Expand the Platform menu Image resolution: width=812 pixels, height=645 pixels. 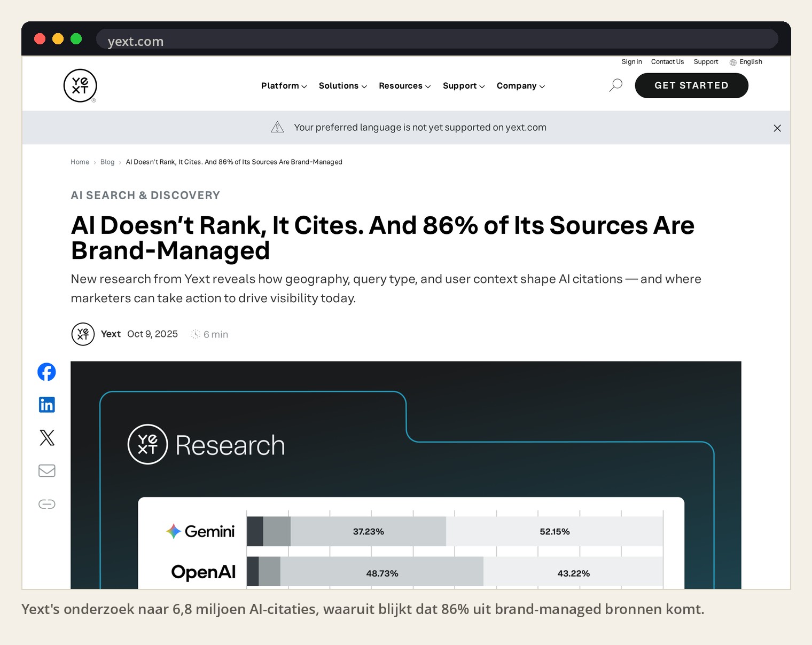(284, 86)
